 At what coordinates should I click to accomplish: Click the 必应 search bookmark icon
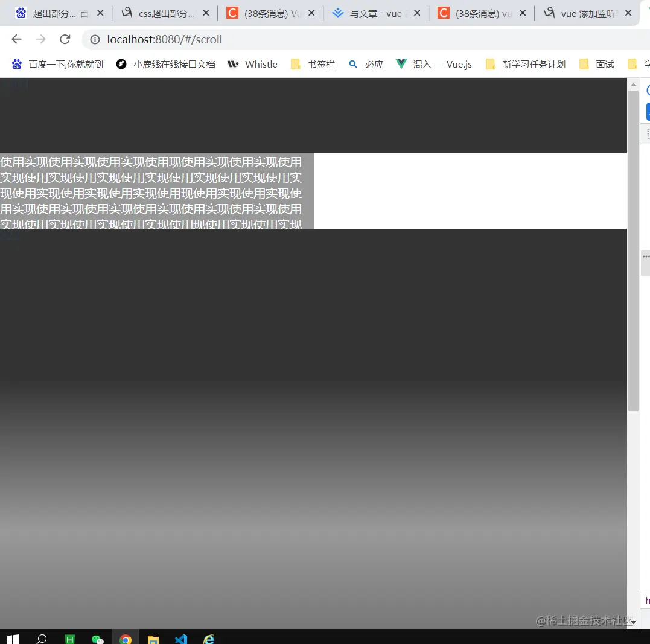[353, 64]
